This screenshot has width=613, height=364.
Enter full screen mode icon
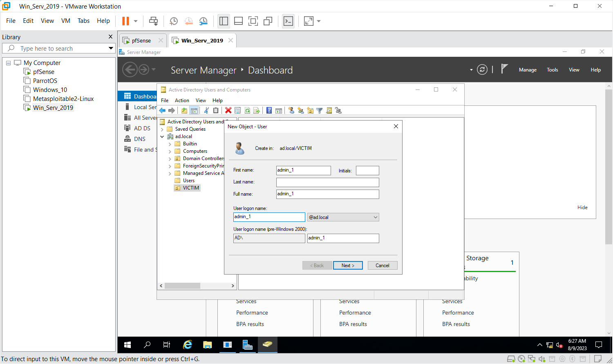[253, 21]
